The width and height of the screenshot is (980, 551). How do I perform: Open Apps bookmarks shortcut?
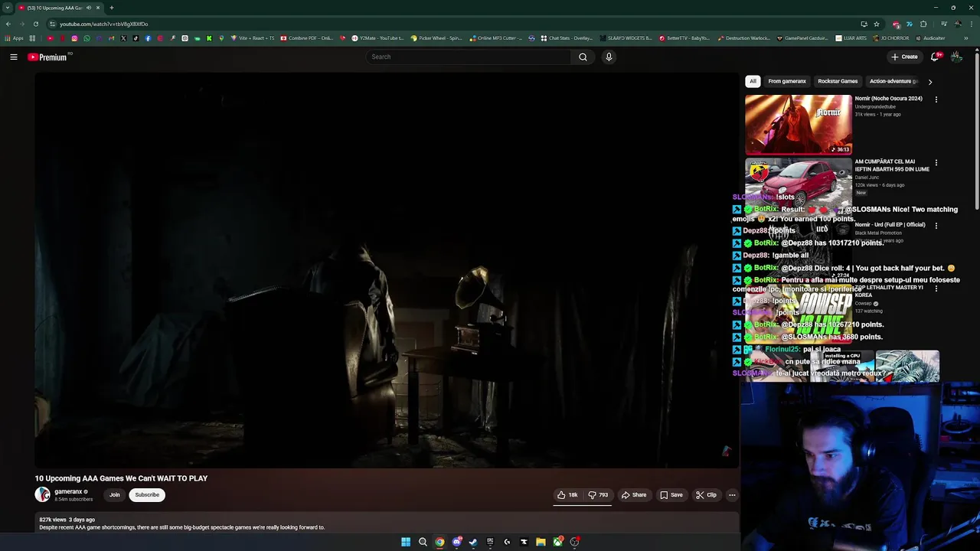15,37
